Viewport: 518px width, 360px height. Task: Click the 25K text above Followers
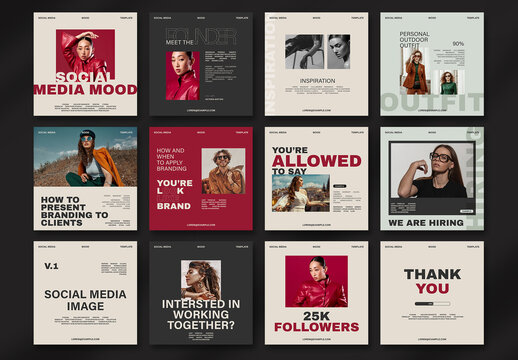(316, 316)
